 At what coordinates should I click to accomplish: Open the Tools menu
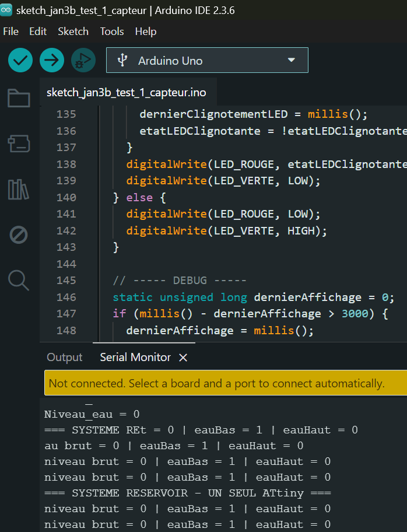[112, 32]
